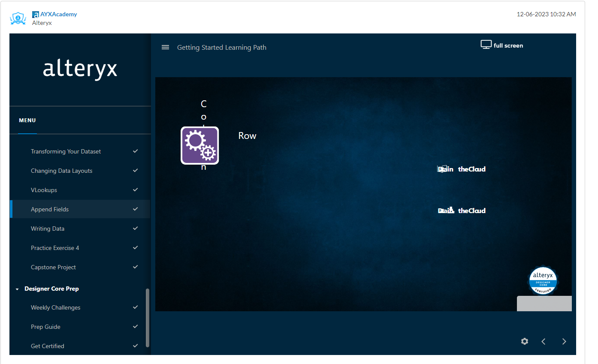Select the Changing Data Layouts lesson
This screenshot has width=598, height=364.
pos(62,171)
